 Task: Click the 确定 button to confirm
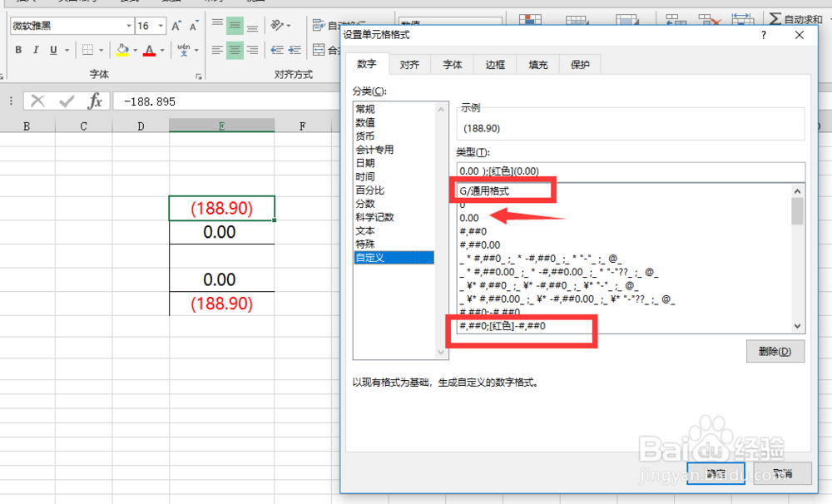point(715,472)
